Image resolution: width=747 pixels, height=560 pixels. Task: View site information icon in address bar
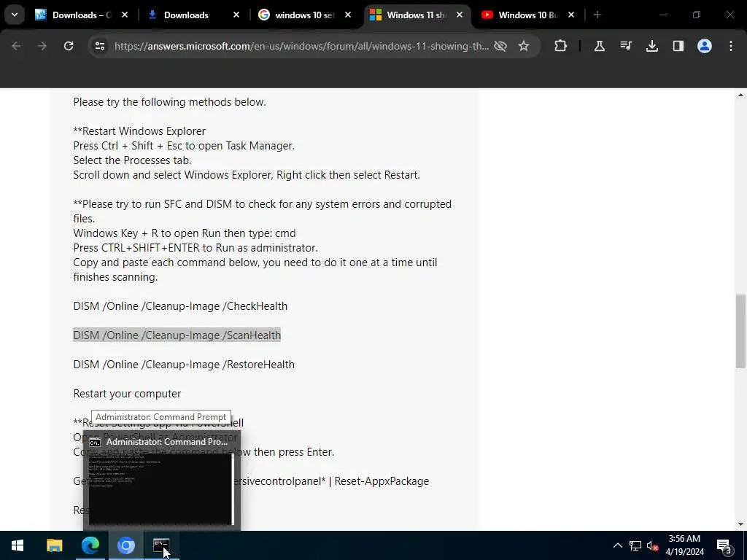tap(100, 46)
